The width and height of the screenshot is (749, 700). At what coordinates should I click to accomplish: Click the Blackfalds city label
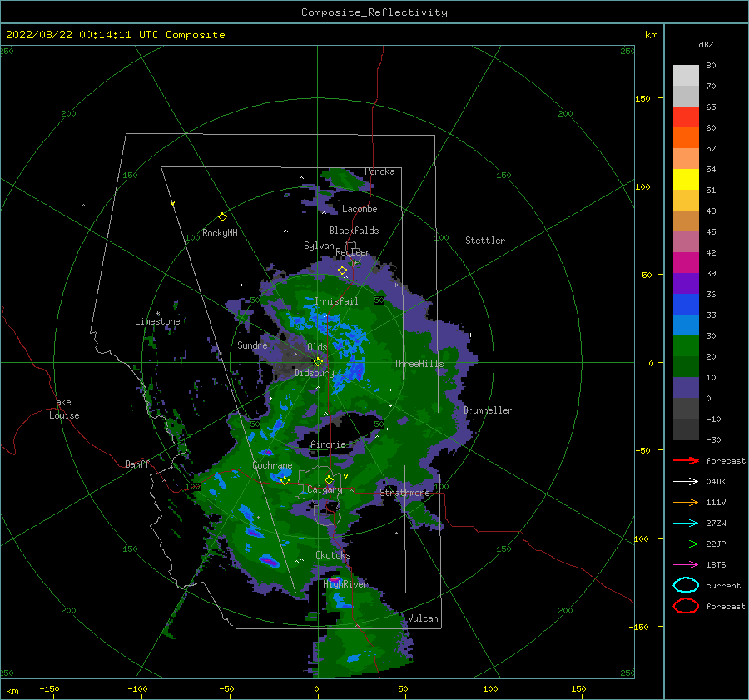[354, 231]
